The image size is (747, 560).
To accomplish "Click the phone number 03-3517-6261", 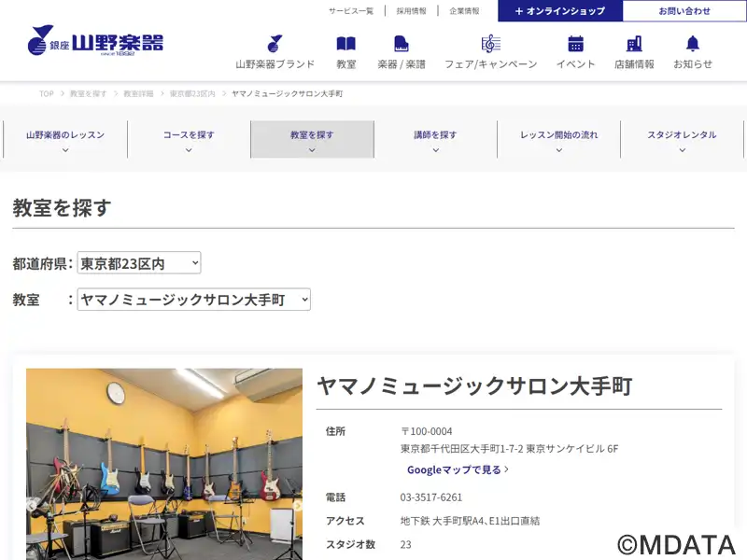I will (x=431, y=497).
